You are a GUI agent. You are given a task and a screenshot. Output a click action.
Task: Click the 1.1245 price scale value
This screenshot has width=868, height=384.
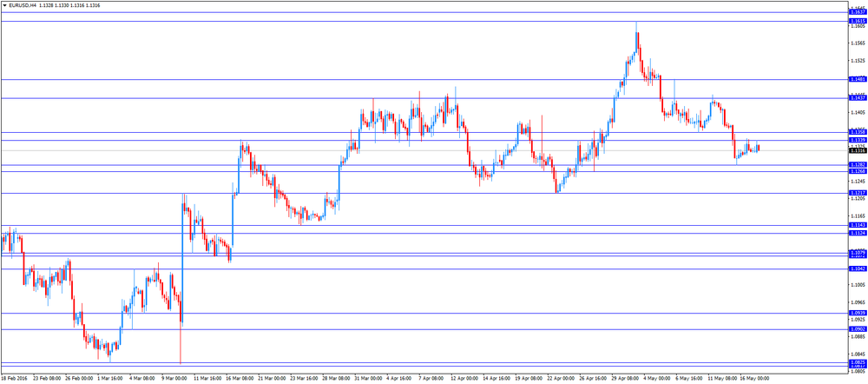(x=857, y=182)
